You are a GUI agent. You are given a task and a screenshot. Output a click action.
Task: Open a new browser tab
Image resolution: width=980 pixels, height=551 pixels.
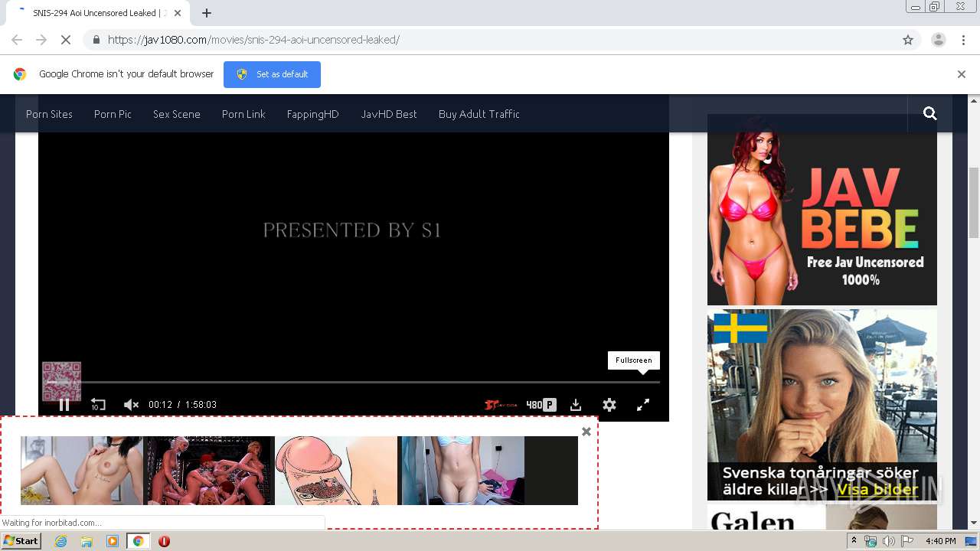(x=207, y=13)
